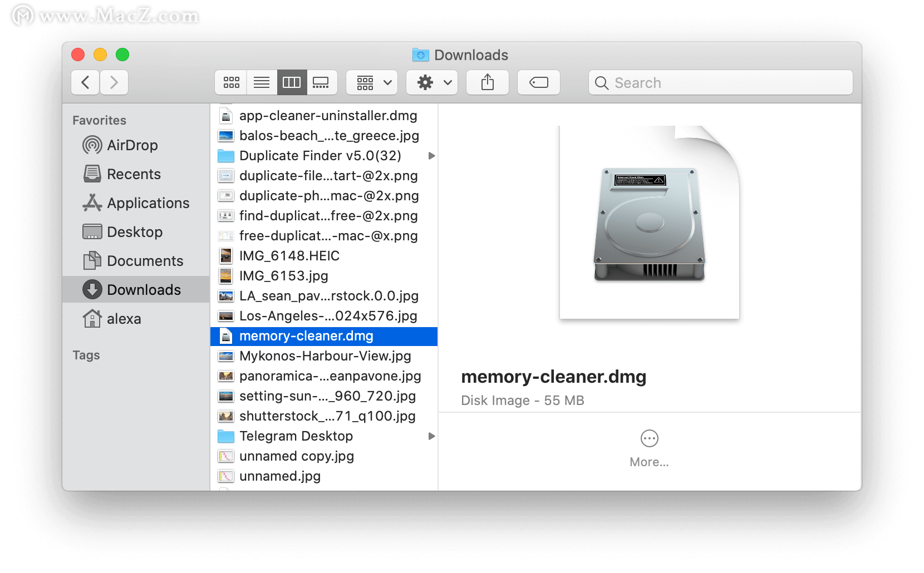Screen dimensions: 924x573
Task: Zoom the window with green button
Action: (x=122, y=55)
